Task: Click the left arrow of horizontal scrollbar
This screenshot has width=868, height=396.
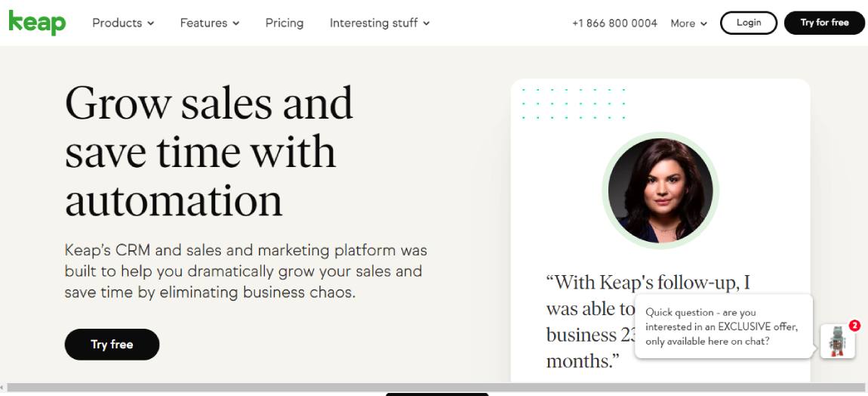Action: tap(3, 388)
